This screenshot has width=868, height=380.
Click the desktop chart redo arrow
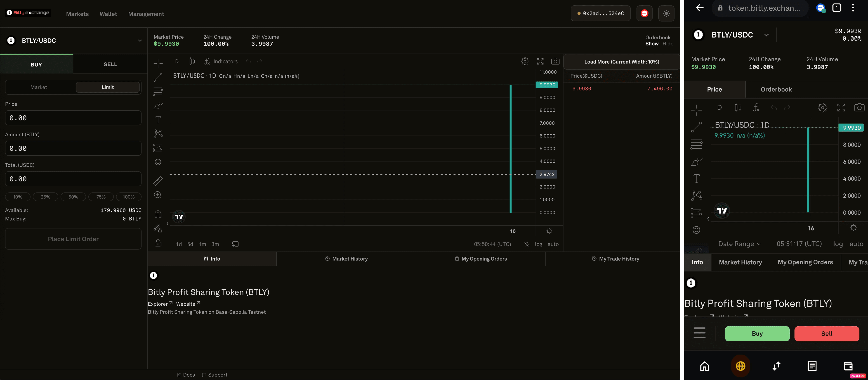click(x=259, y=61)
